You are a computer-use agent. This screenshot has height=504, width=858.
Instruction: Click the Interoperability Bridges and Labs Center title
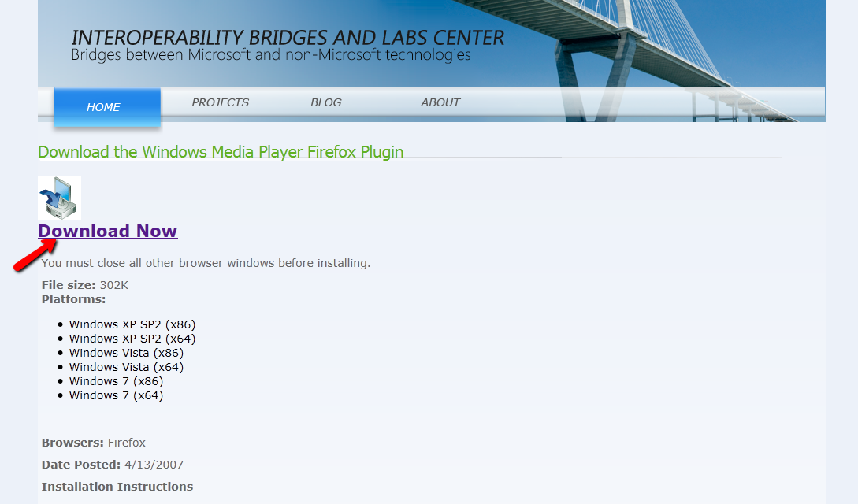[x=288, y=38]
